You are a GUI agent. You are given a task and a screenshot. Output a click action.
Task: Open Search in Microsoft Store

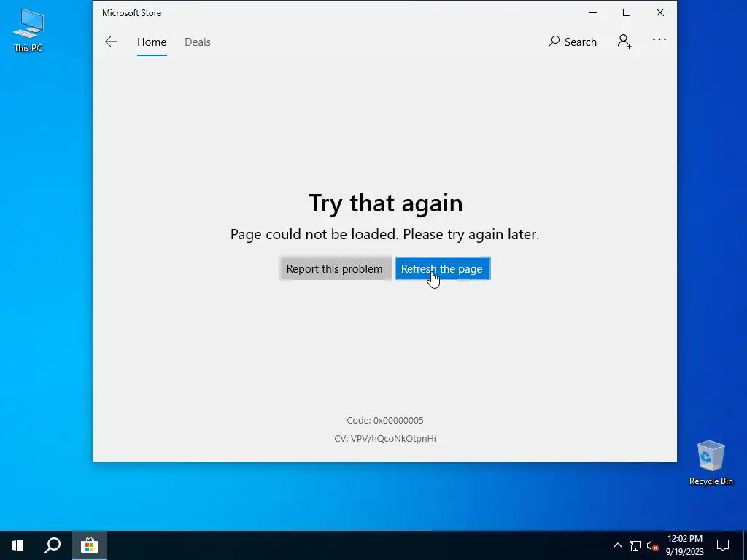(572, 42)
